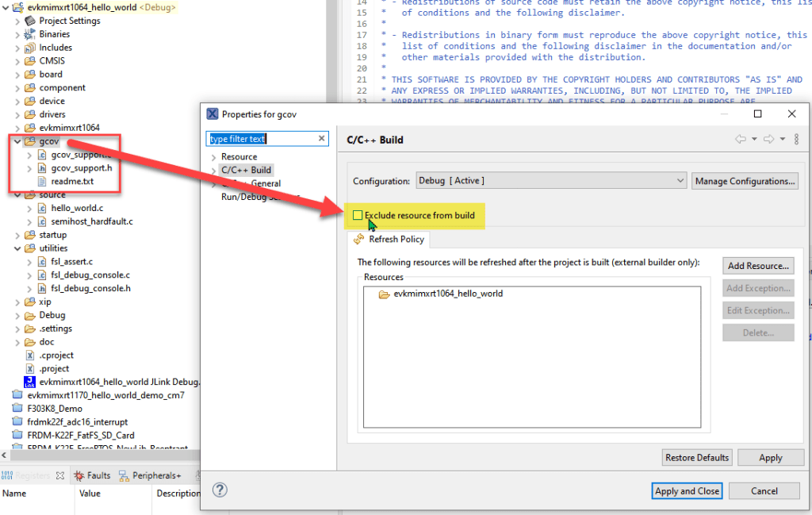812x515 pixels.
Task: Open the JLink Debug launch file
Action: tap(119, 382)
